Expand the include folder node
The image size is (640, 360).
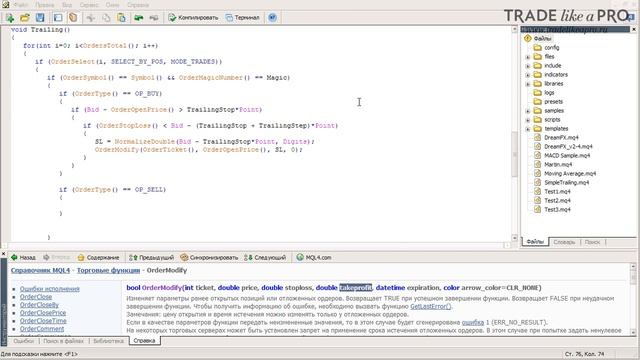pyautogui.click(x=527, y=66)
